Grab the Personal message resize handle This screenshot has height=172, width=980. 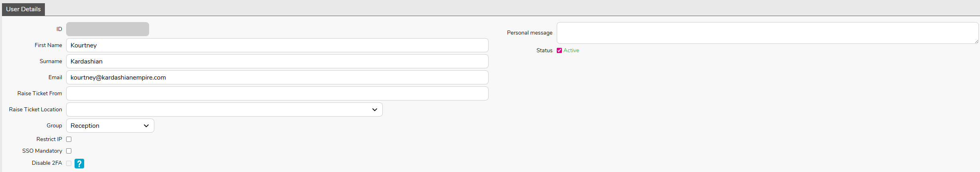point(976,41)
